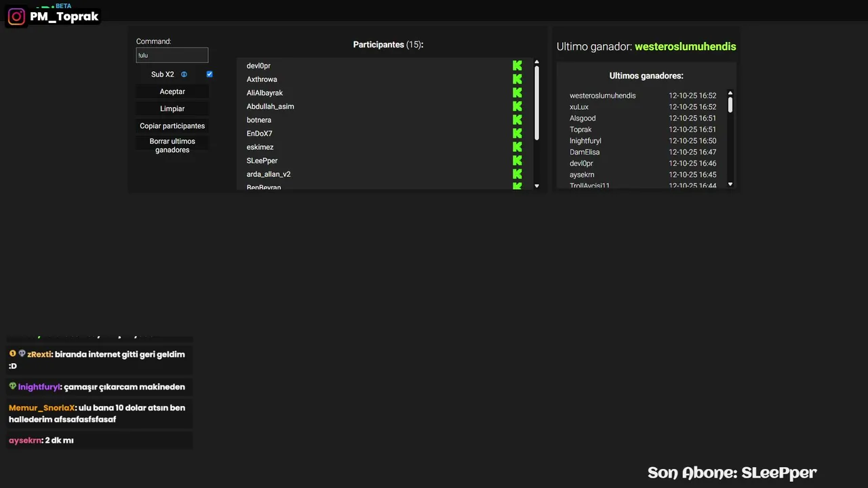Click winner row xuLux
Screen dimensions: 868x488
643,107
